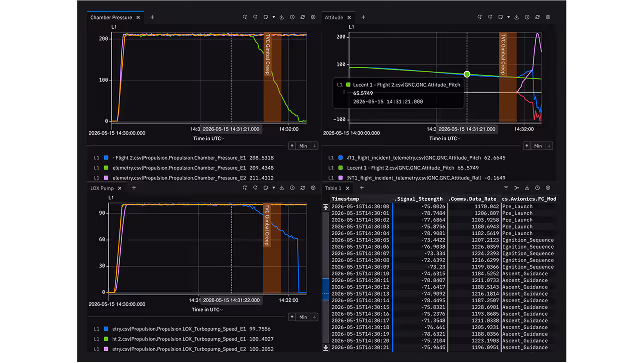The height and width of the screenshot is (363, 644).
Task: Open settings gear in LOX Pump panel
Action: (x=313, y=188)
